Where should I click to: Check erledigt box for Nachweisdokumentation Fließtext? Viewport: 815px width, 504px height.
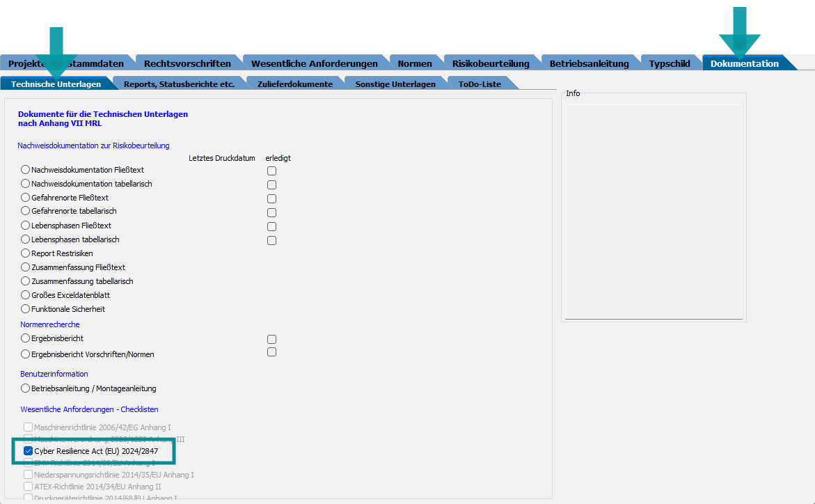tap(271, 171)
